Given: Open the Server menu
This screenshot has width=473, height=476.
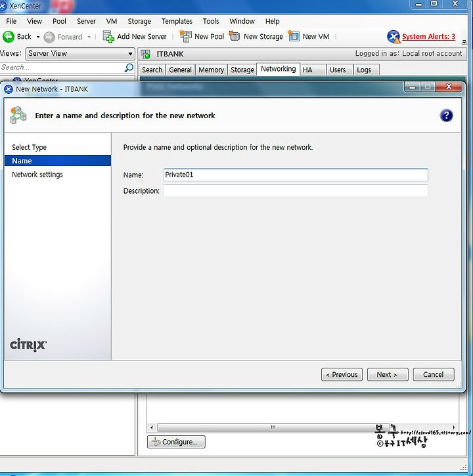Looking at the screenshot, I should click(86, 21).
